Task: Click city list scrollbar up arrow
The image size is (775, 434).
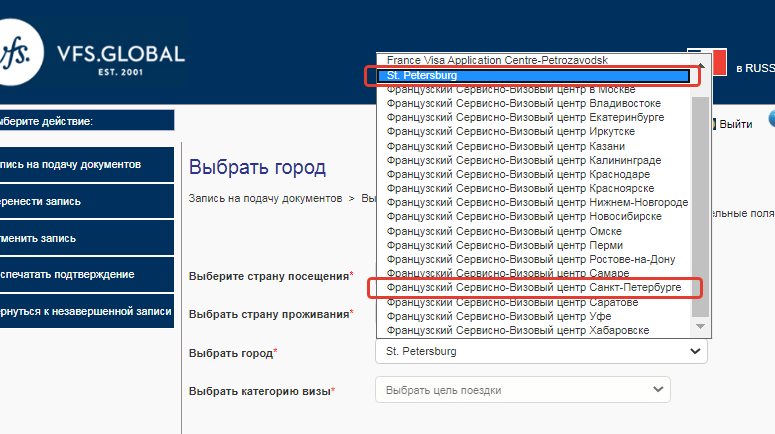Action: [701, 66]
